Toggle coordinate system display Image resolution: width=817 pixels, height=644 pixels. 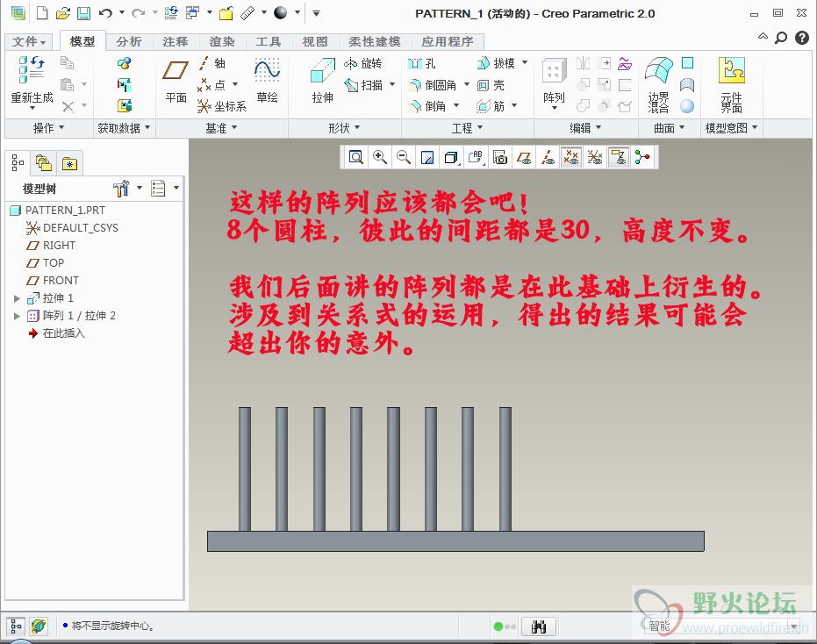click(x=594, y=157)
